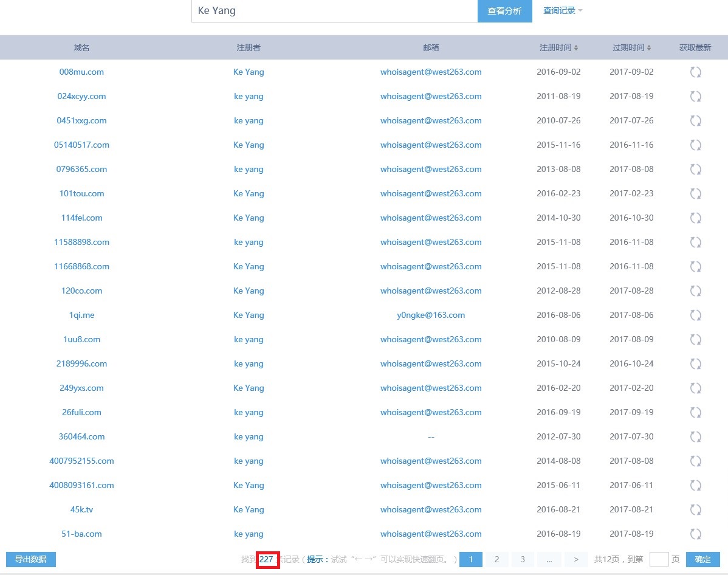Screen dimensions: 728x575
Task: Go to page 1
Action: pyautogui.click(x=471, y=559)
